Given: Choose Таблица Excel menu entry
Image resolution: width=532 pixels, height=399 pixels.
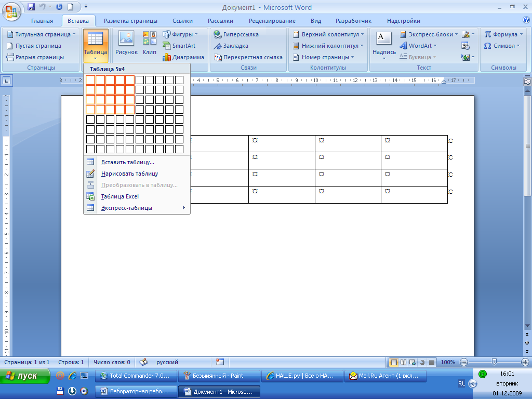Looking at the screenshot, I should point(137,196).
